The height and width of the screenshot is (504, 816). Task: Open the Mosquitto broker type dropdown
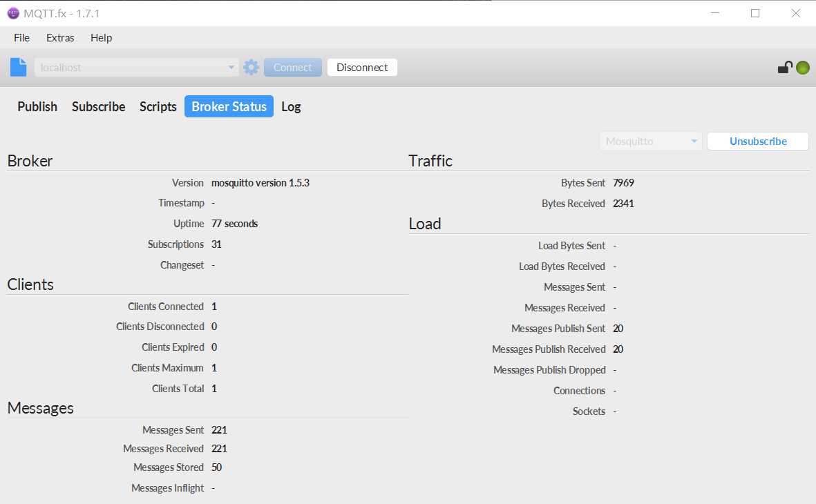click(x=650, y=142)
